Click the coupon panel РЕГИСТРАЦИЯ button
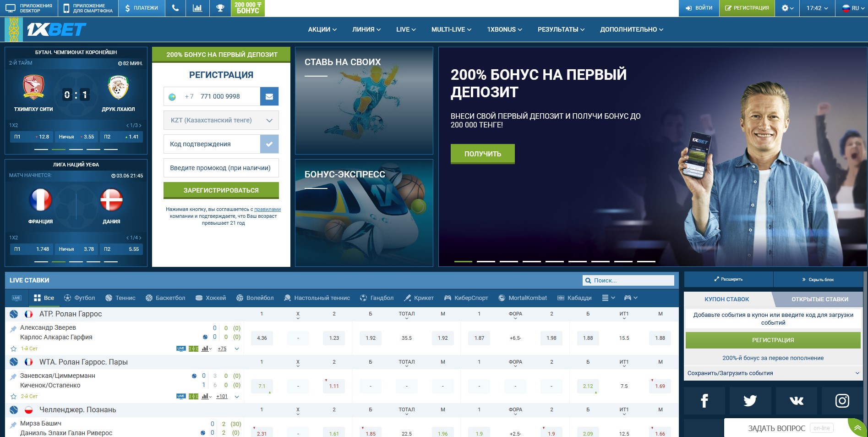This screenshot has height=437, width=868. (773, 340)
